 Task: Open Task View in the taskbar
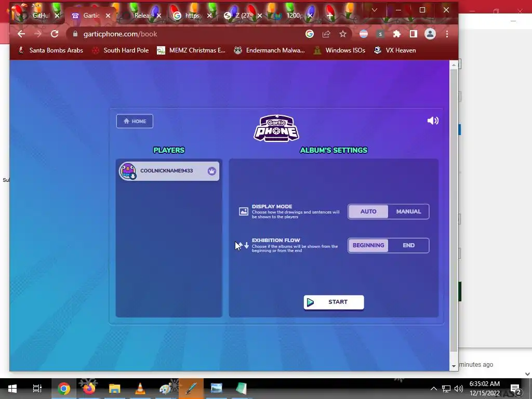[x=37, y=389]
